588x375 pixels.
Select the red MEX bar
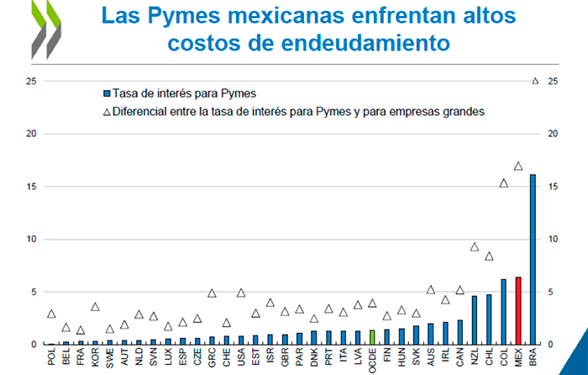(518, 311)
